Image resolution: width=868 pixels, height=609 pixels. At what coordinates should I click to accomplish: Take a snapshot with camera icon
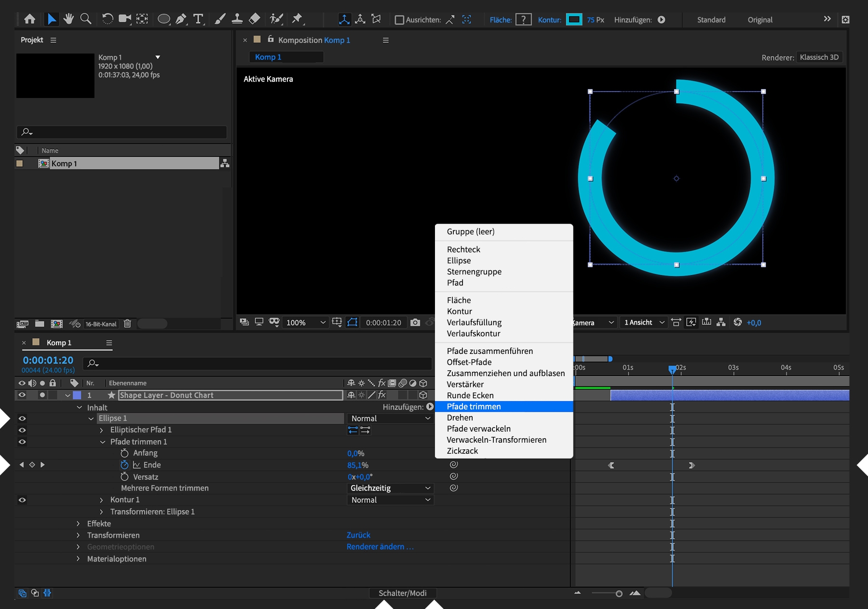[415, 323]
